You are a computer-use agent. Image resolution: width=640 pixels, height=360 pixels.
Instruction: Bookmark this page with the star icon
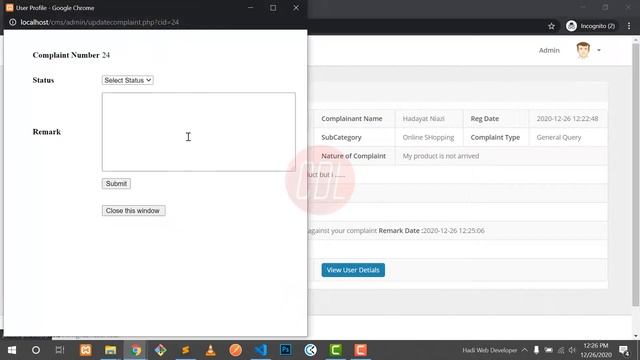(x=551, y=26)
